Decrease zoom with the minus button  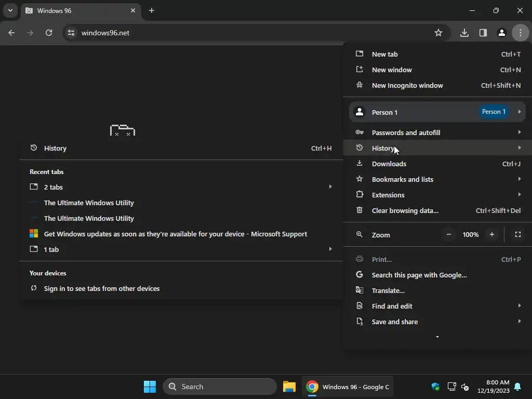448,234
